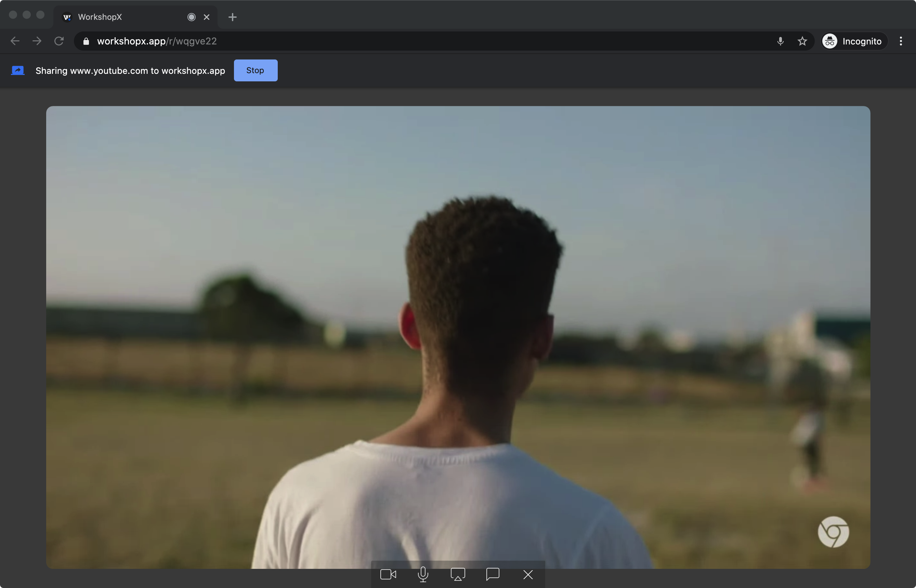Go back to previous page
916x588 pixels.
(x=15, y=41)
